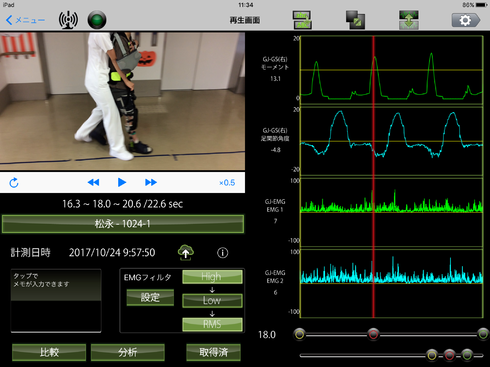Image resolution: width=490 pixels, height=367 pixels.
Task: Toggle the High EMG filter
Action: (212, 277)
